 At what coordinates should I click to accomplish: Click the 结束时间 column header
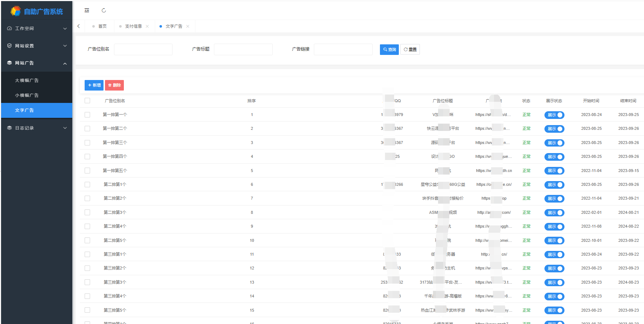click(628, 101)
